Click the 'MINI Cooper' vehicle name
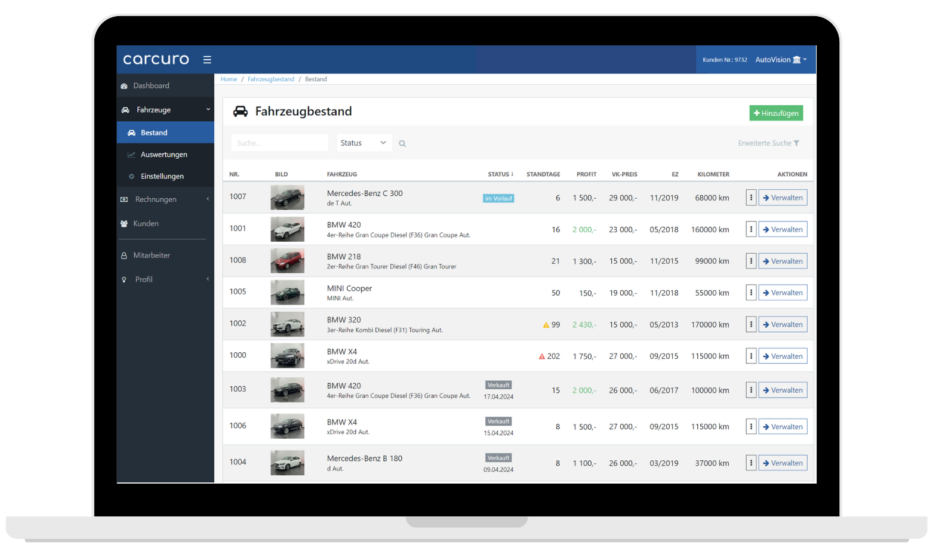The width and height of the screenshot is (933, 560). (x=349, y=288)
